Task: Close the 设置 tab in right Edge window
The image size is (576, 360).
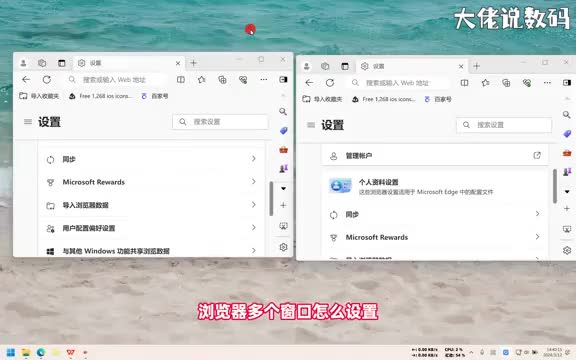Action: click(x=461, y=66)
